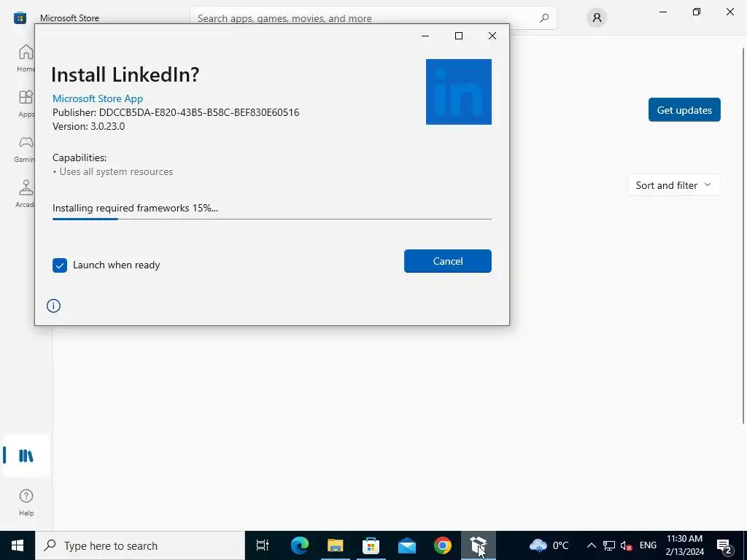Click the Install LinkedIn? heading

[125, 74]
